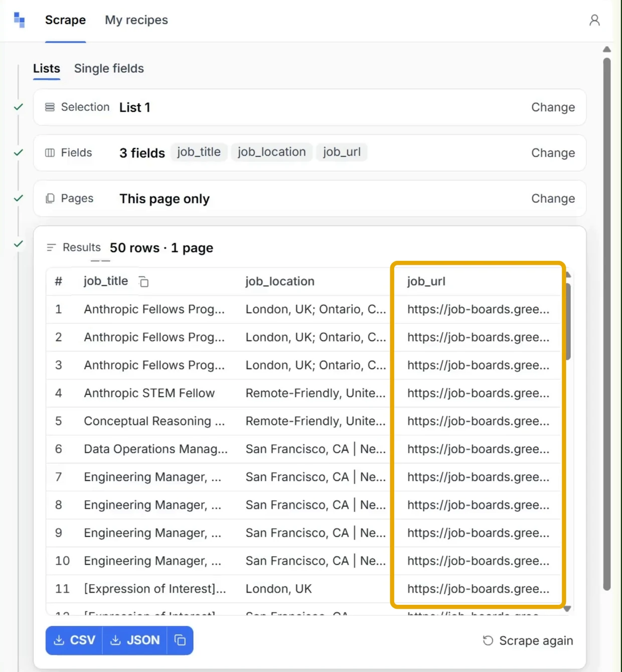Open the My recipes tab

click(x=136, y=20)
